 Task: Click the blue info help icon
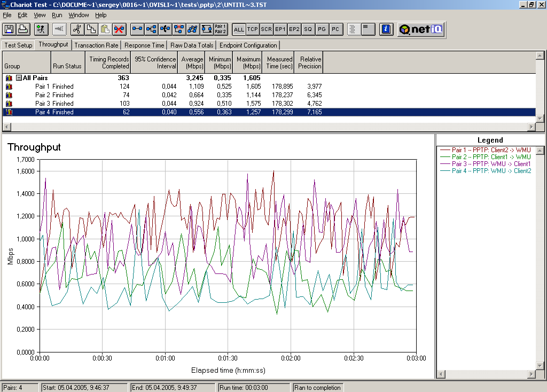pyautogui.click(x=387, y=29)
